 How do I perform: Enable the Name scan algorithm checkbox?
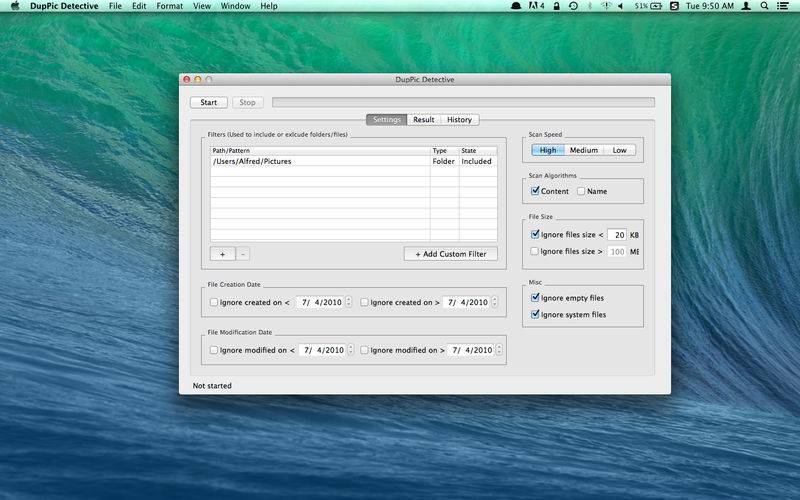click(581, 191)
